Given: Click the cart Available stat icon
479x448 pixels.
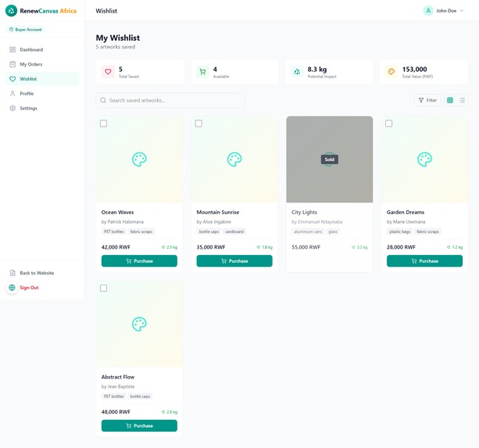Looking at the screenshot, I should click(202, 72).
